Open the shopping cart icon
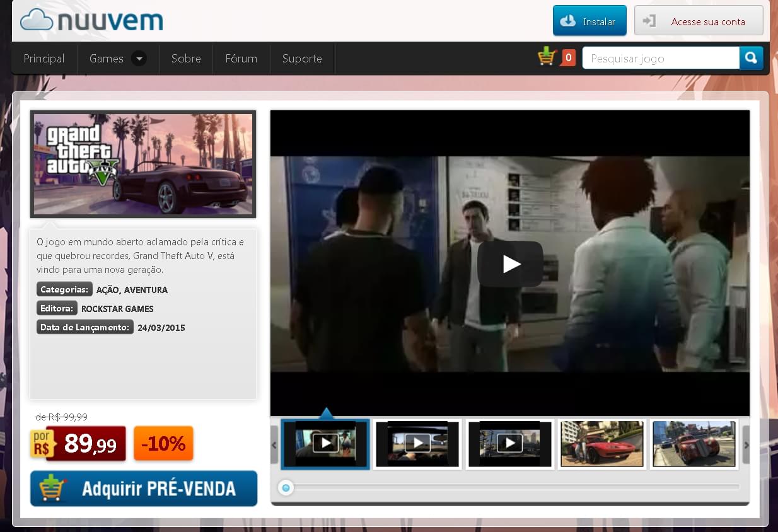778x532 pixels. 547,57
